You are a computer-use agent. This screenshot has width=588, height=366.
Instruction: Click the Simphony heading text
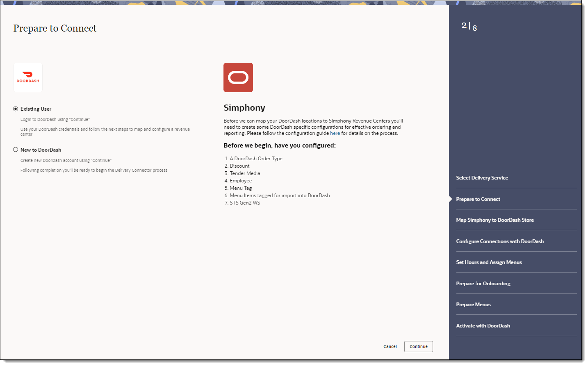pos(244,108)
